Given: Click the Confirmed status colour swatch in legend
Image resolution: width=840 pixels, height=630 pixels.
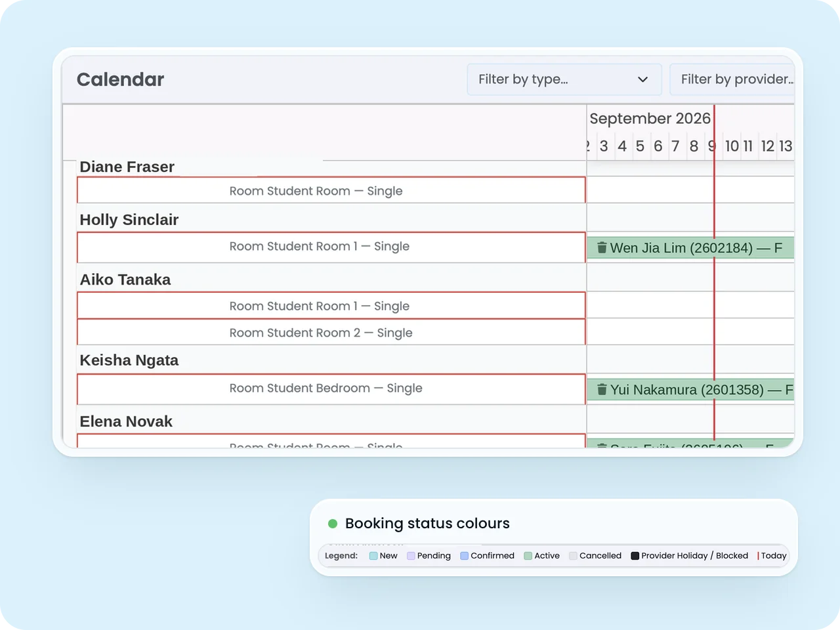Looking at the screenshot, I should coord(465,556).
